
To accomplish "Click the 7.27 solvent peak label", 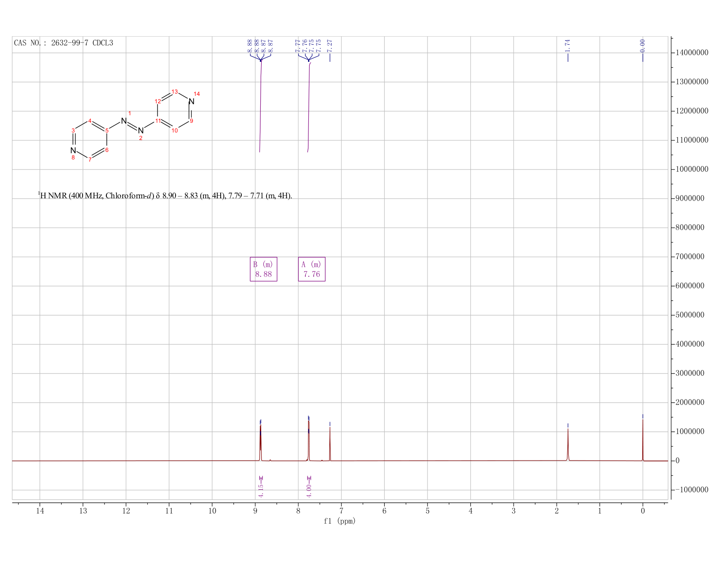I will (330, 45).
